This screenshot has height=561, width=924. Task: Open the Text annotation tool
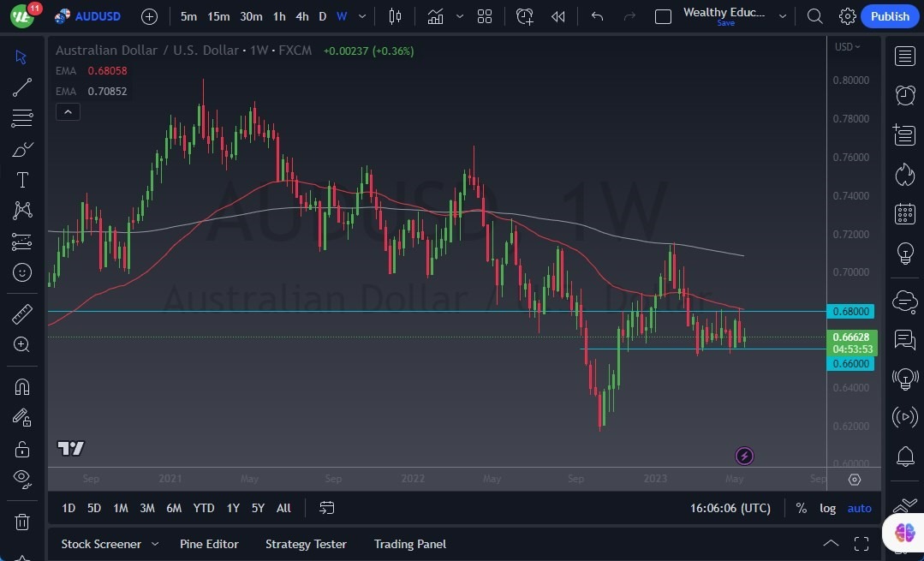tap(21, 179)
